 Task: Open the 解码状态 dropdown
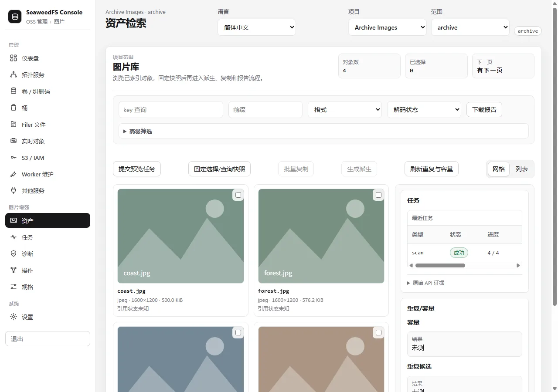424,110
